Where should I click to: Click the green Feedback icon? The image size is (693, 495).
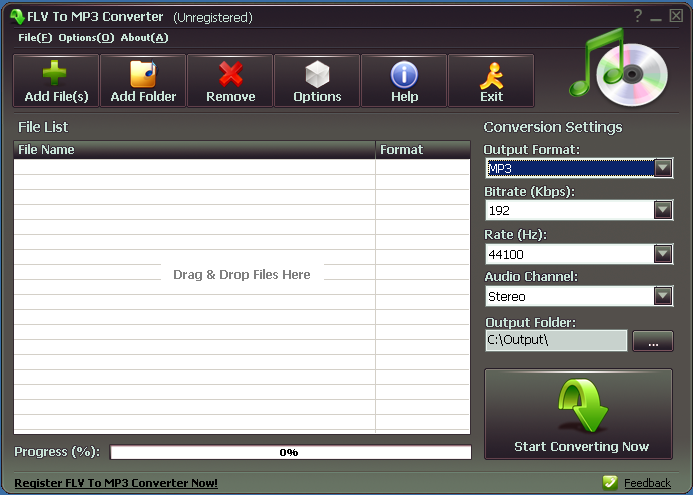(610, 483)
